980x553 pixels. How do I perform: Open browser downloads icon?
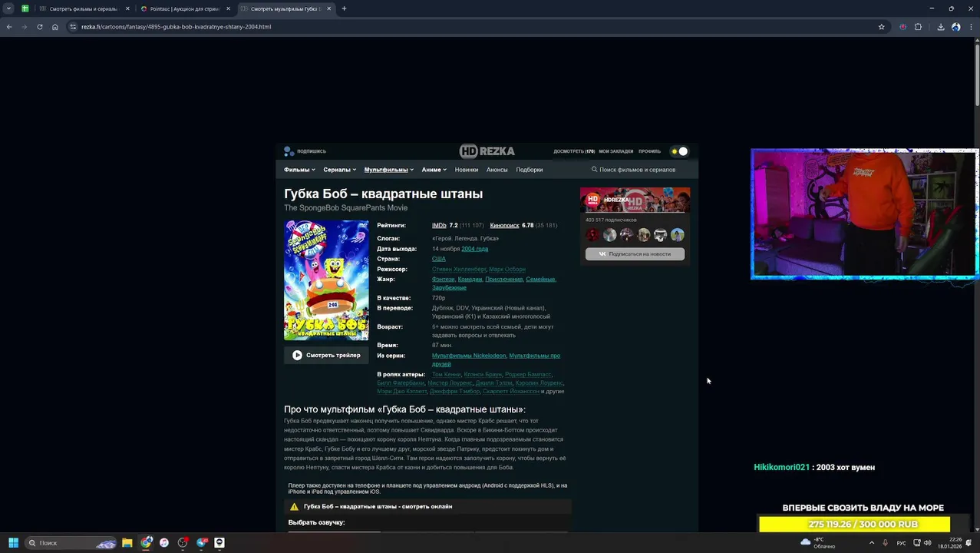(941, 27)
